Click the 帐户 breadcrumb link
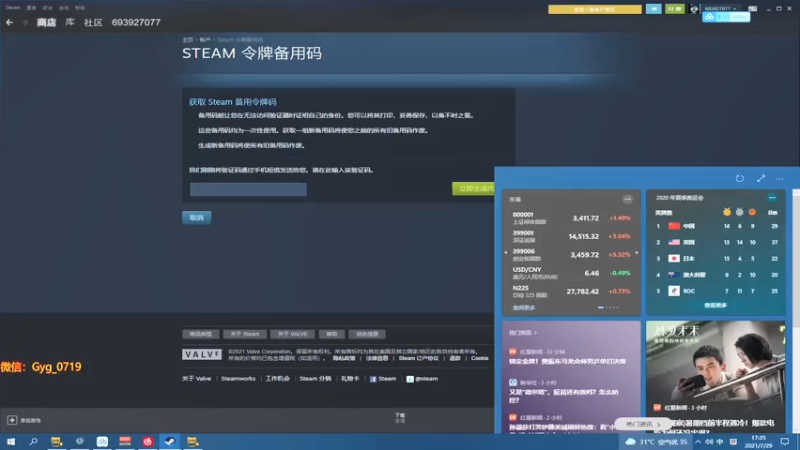 (x=205, y=39)
